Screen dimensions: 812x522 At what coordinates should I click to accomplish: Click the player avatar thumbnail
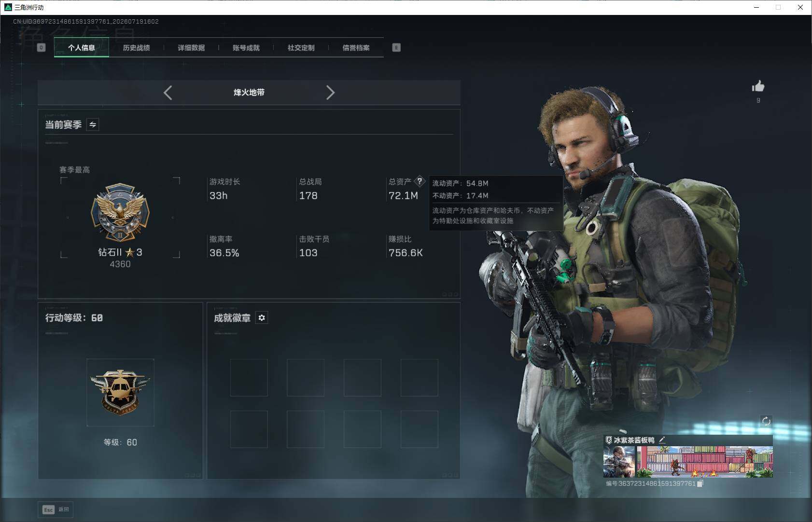tap(619, 462)
